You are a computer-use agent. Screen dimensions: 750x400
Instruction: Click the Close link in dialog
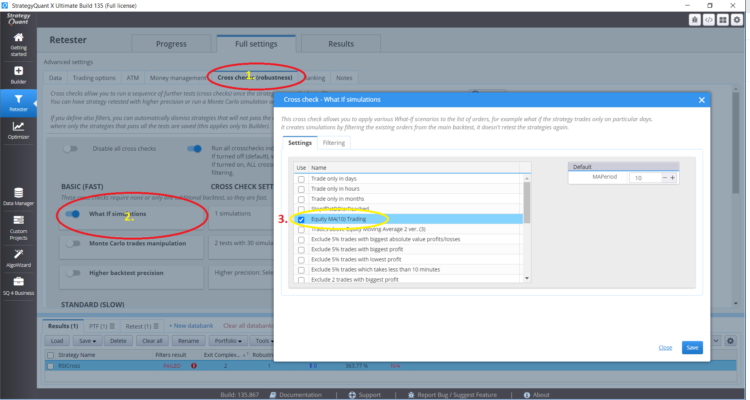pyautogui.click(x=665, y=347)
